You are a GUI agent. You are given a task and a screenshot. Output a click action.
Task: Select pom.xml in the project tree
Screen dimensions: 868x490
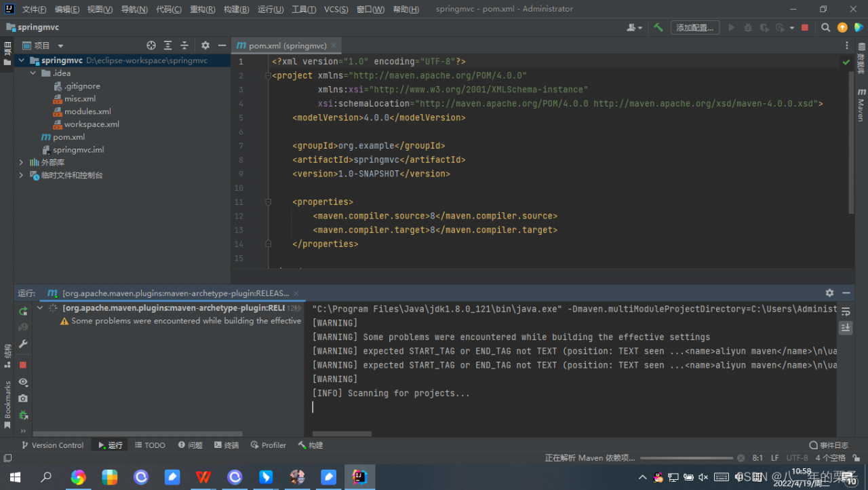pos(68,137)
